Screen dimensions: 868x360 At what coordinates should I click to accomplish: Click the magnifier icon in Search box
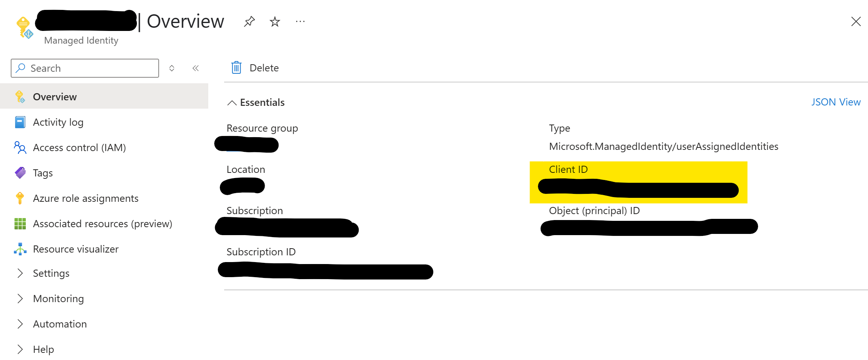coord(20,68)
